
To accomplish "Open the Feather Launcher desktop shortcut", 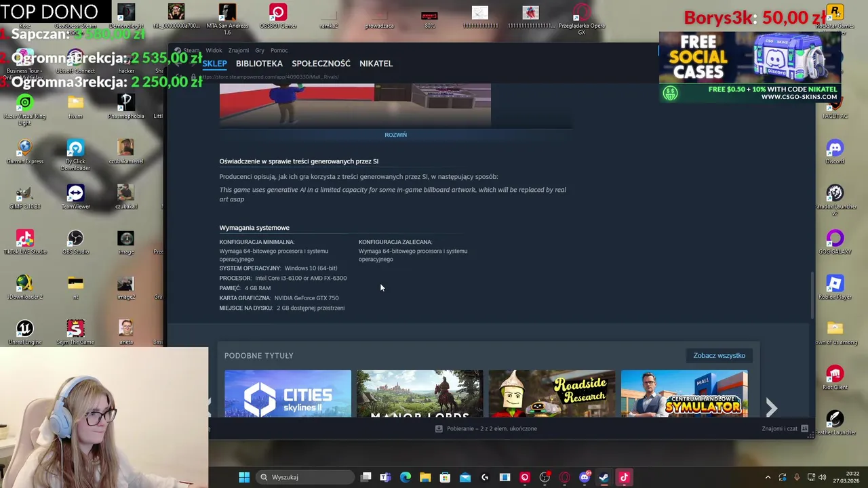I will coord(835,423).
